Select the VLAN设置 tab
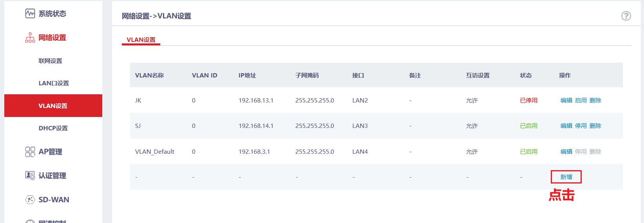644x223 pixels. 141,40
